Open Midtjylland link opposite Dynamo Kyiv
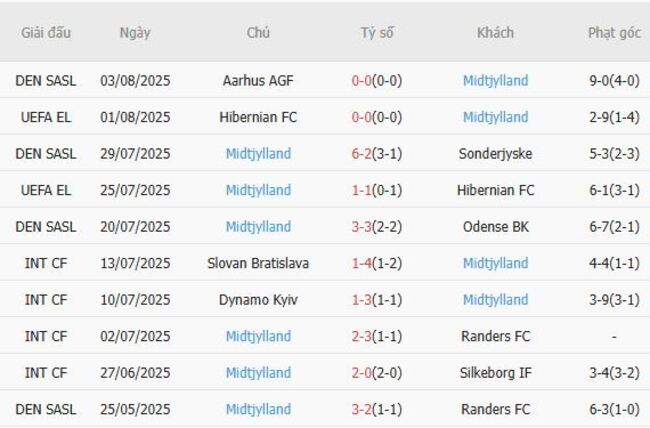The image size is (650, 428). 495,300
